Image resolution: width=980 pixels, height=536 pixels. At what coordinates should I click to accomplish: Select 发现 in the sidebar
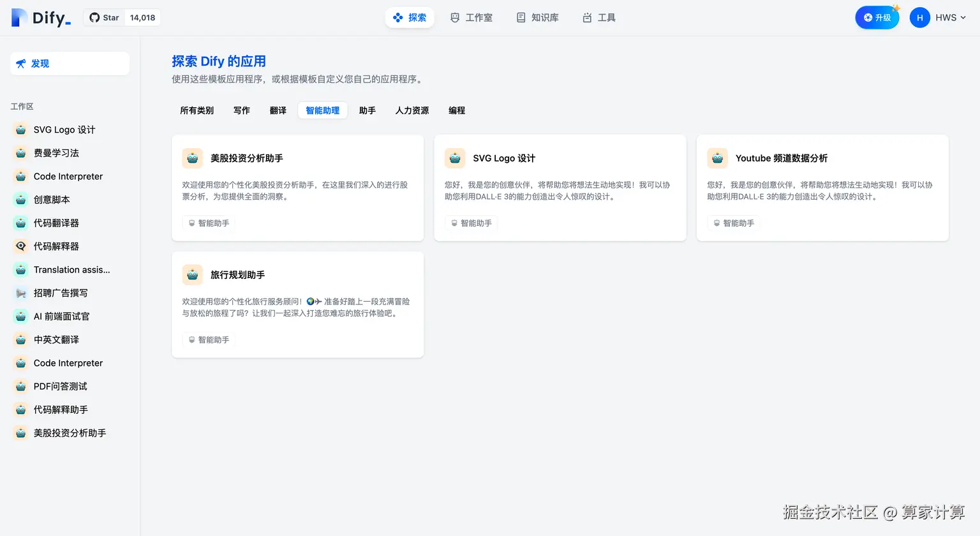(70, 64)
